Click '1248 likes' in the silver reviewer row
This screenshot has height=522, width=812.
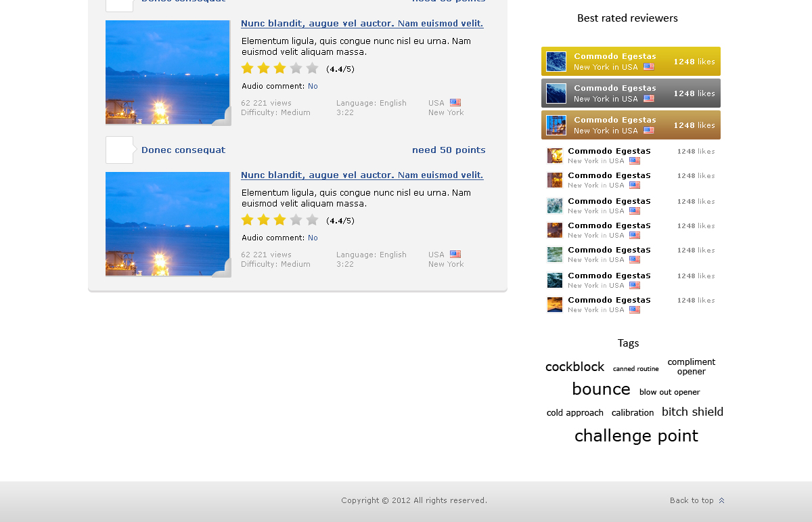(694, 93)
